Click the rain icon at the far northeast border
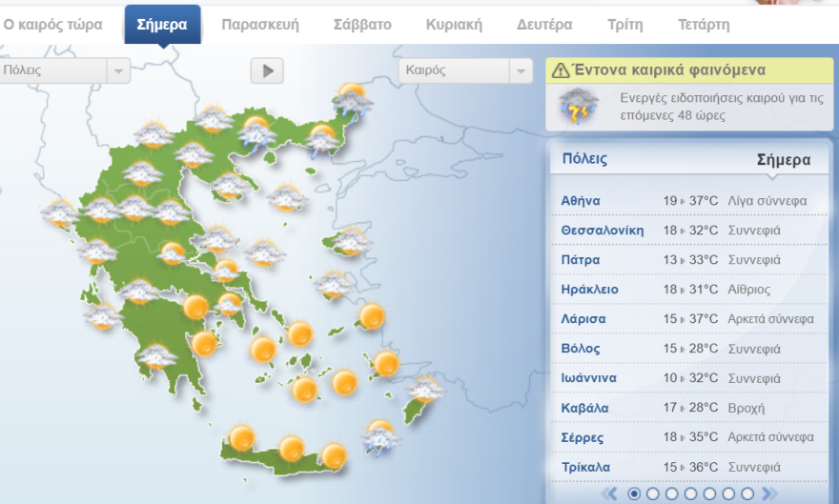 pyautogui.click(x=352, y=98)
